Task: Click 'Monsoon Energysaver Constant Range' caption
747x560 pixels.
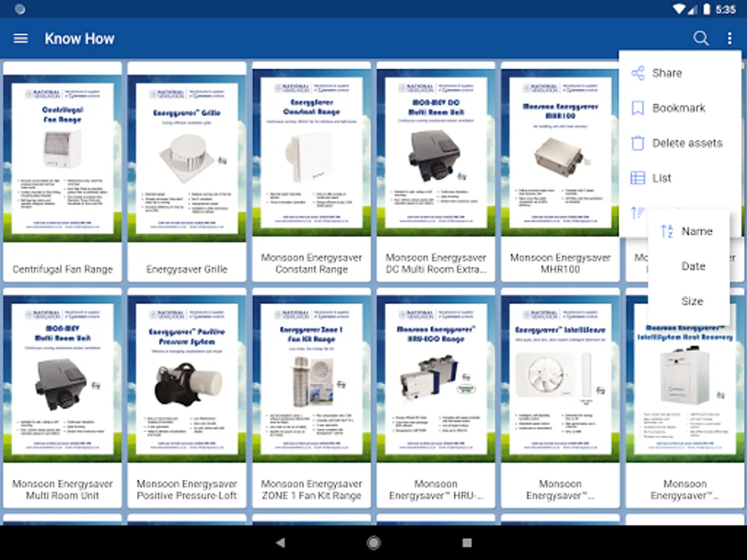Action: 311,263
